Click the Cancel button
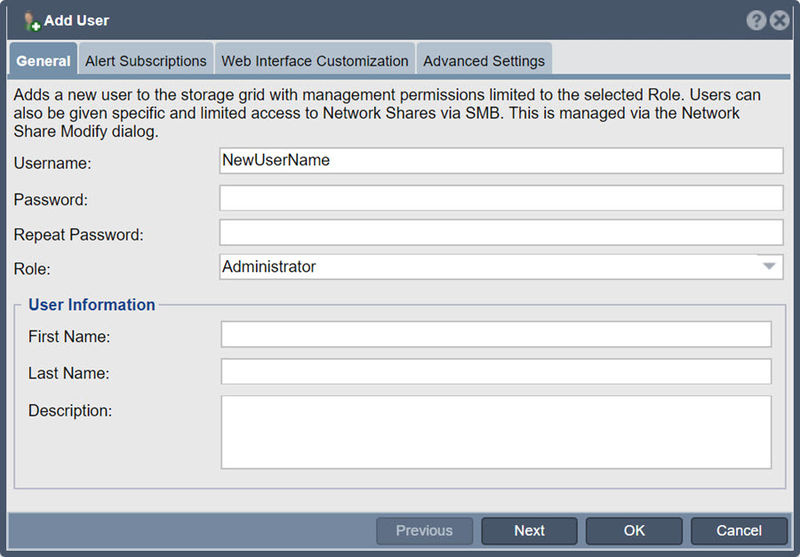Image resolution: width=800 pixels, height=557 pixels. 739,531
